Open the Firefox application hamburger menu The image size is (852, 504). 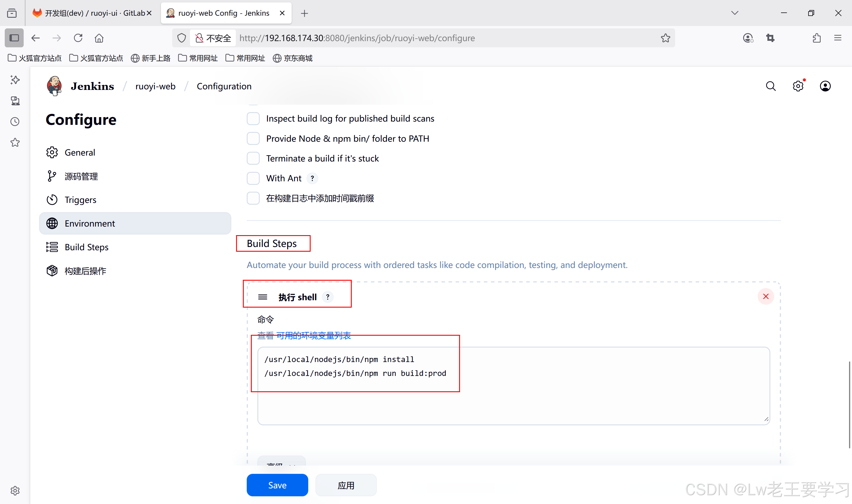click(x=838, y=38)
